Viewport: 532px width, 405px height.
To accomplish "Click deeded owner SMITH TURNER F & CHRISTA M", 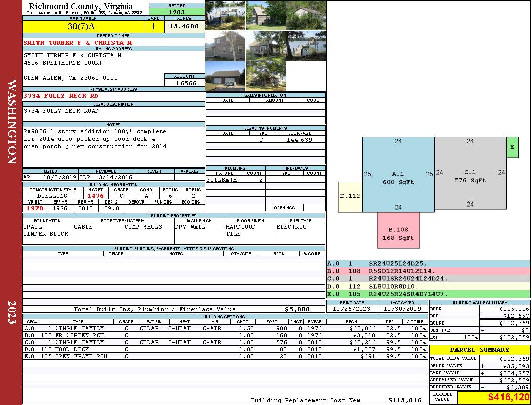I will tap(78, 43).
